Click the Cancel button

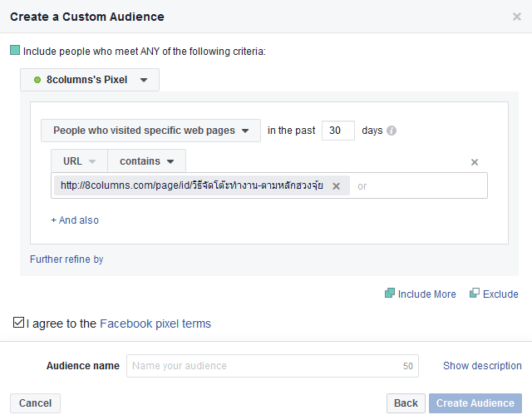tap(35, 403)
